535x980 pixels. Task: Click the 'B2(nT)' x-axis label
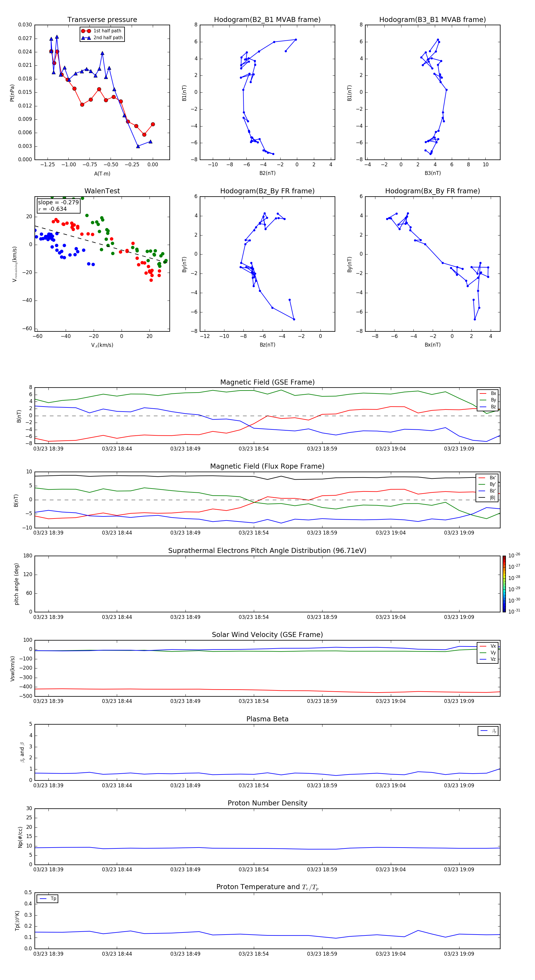point(267,173)
